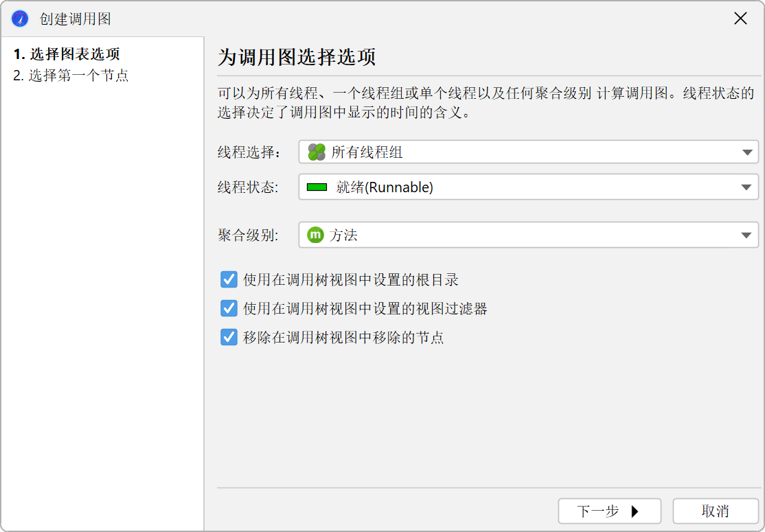Open the 线程选择 dropdown arrow

(748, 152)
